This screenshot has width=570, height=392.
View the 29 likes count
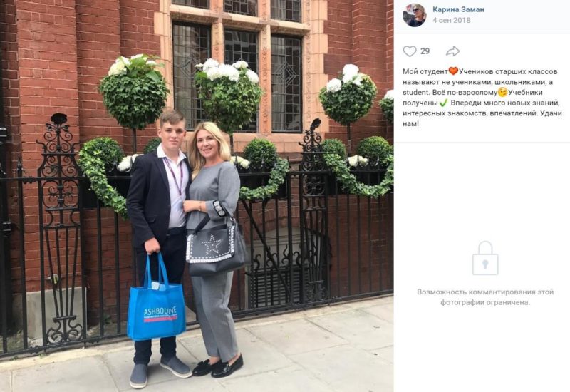425,51
